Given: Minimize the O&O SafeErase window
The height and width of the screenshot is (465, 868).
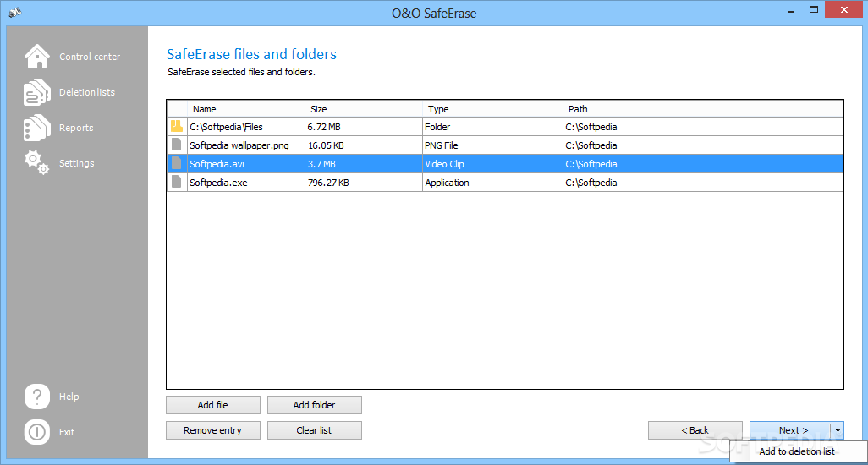Looking at the screenshot, I should (791, 10).
